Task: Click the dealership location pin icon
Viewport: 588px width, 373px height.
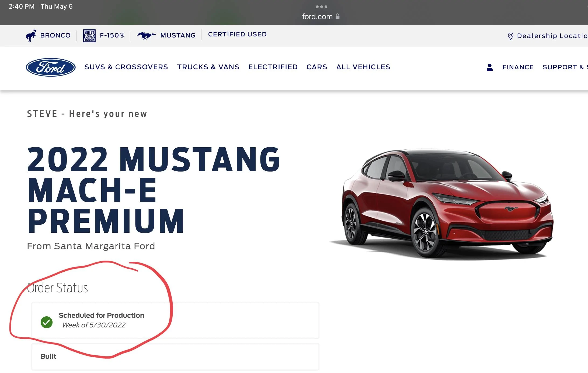Action: point(510,36)
